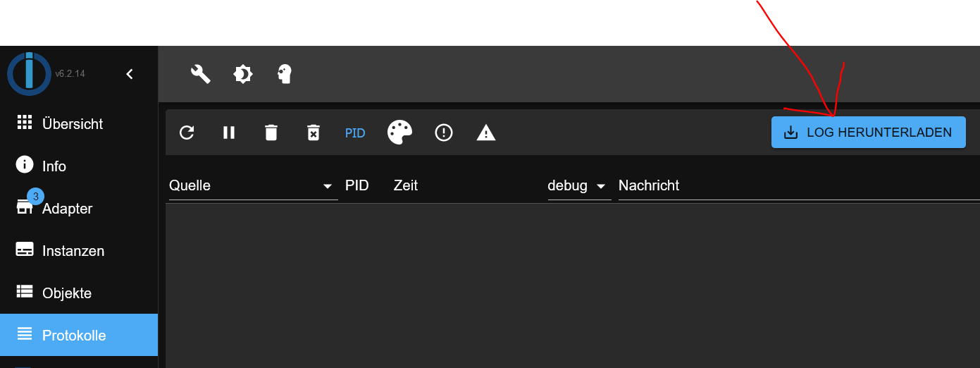This screenshot has height=368, width=980.
Task: Open the debug log level dropdown
Action: pyautogui.click(x=578, y=185)
